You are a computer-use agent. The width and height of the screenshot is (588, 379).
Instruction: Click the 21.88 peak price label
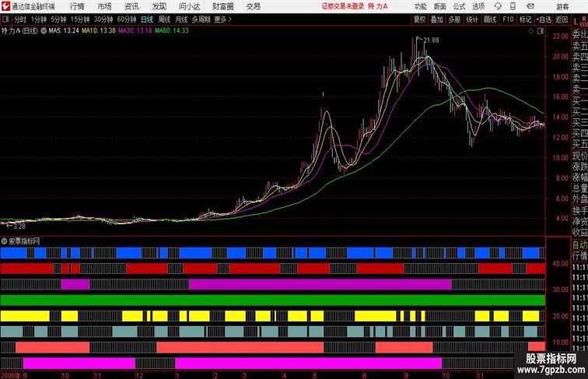pyautogui.click(x=431, y=40)
